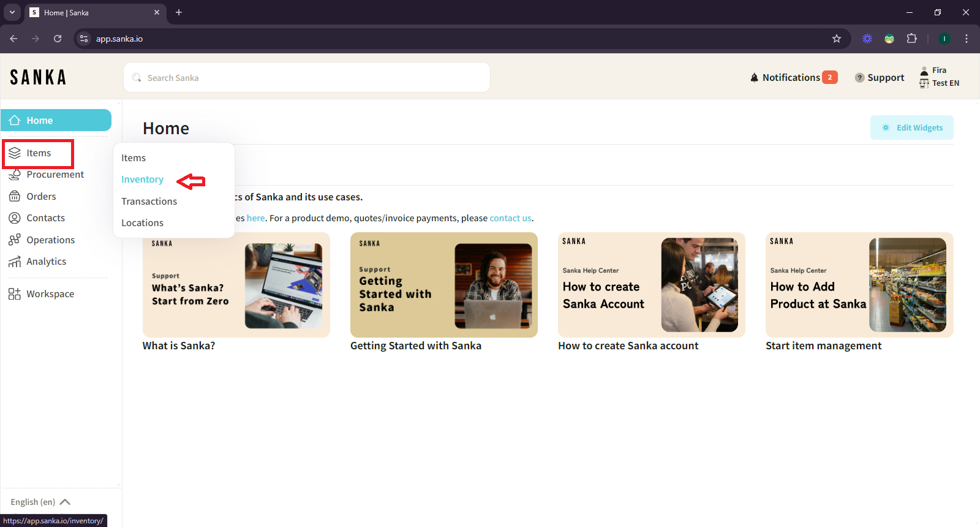Screen dimensions: 980x527
Task: Click the Home icon in sidebar
Action: (15, 121)
